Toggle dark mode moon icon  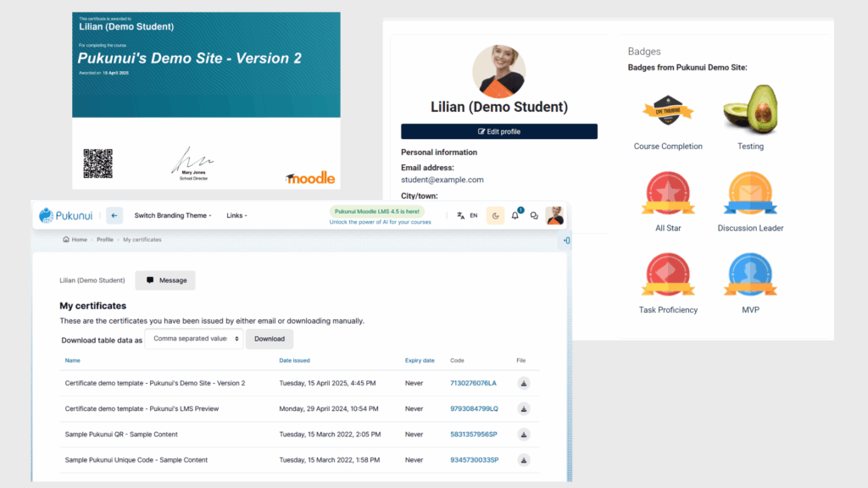(495, 216)
